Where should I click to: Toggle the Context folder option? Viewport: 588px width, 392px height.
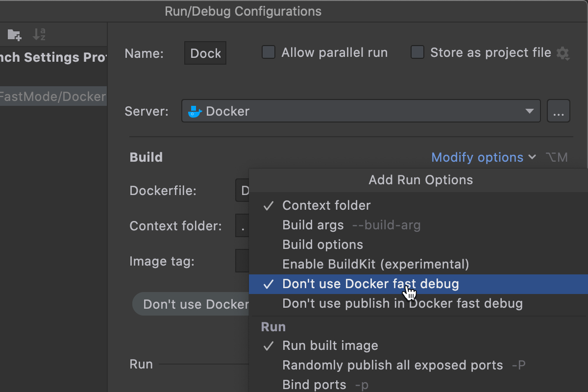click(326, 205)
